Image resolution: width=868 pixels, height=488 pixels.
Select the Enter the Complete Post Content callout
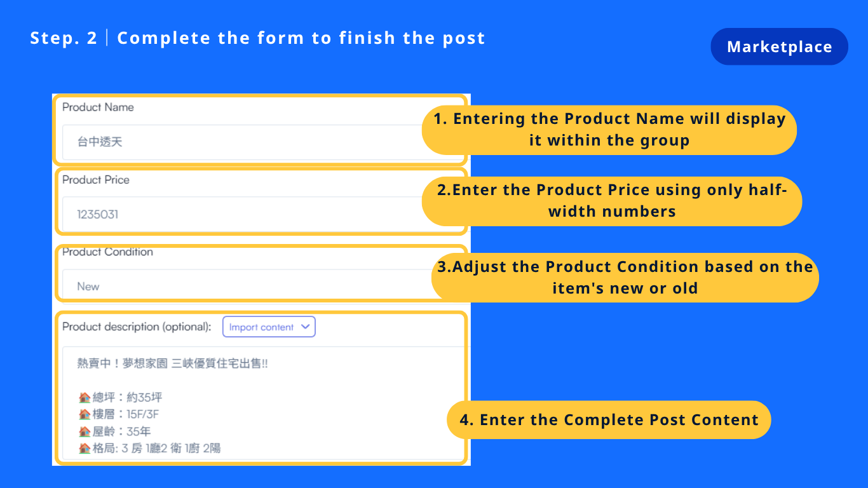pos(608,420)
